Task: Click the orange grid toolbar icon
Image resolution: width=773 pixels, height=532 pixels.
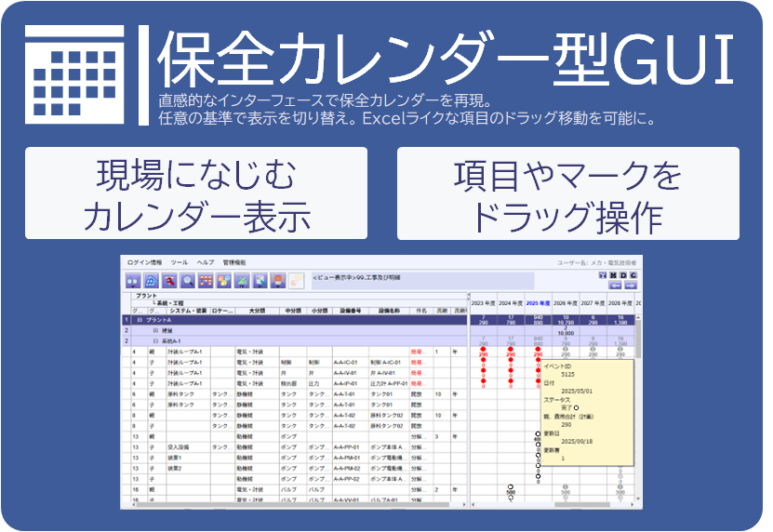Action: 207,279
